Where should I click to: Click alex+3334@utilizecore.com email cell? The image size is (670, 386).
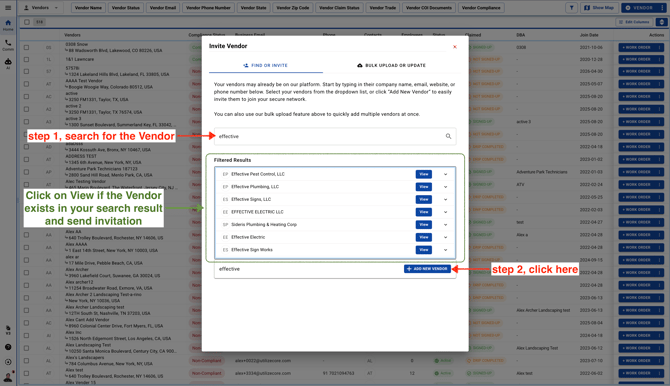263,373
